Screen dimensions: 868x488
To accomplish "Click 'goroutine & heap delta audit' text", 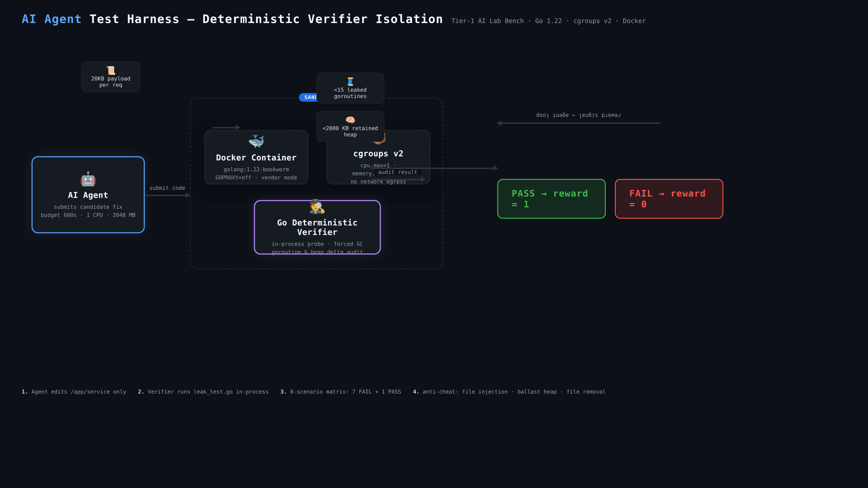I will click(317, 252).
